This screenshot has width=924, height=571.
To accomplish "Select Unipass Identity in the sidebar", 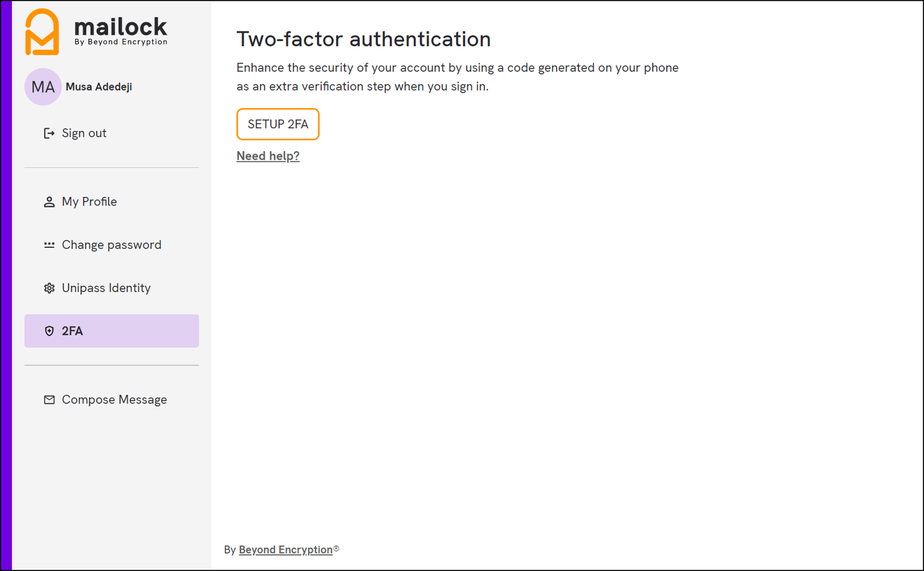I will coord(105,288).
